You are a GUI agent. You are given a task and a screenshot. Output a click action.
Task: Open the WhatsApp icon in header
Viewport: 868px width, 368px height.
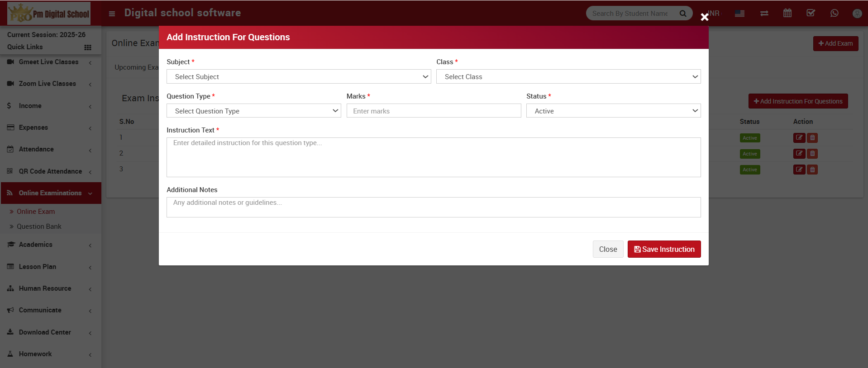(834, 13)
